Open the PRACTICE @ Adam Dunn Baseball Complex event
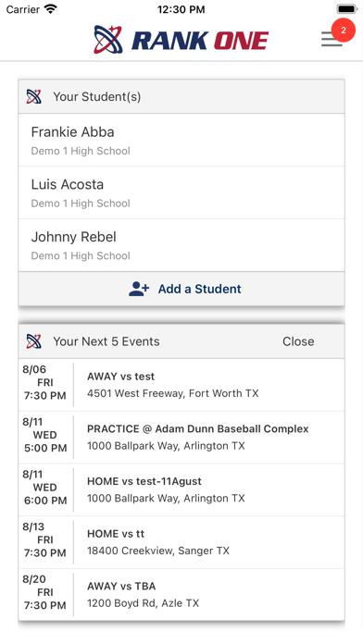The height and width of the screenshot is (644, 363). [181, 438]
